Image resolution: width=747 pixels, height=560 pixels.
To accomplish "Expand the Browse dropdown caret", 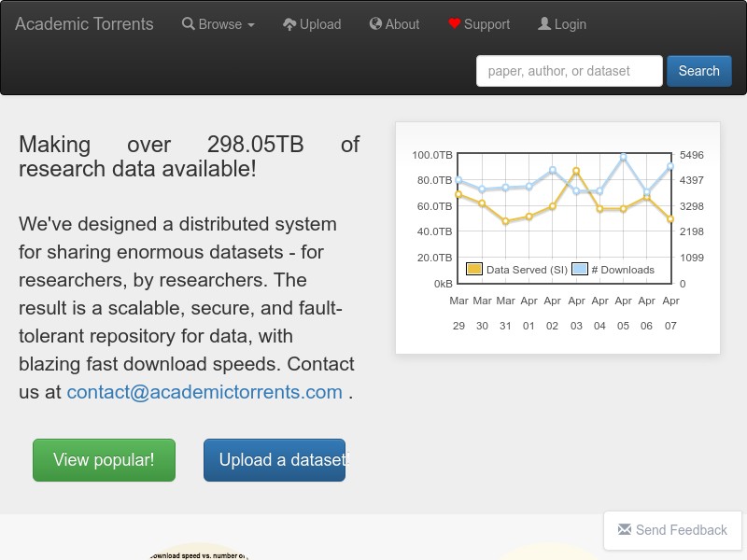I will [251, 25].
